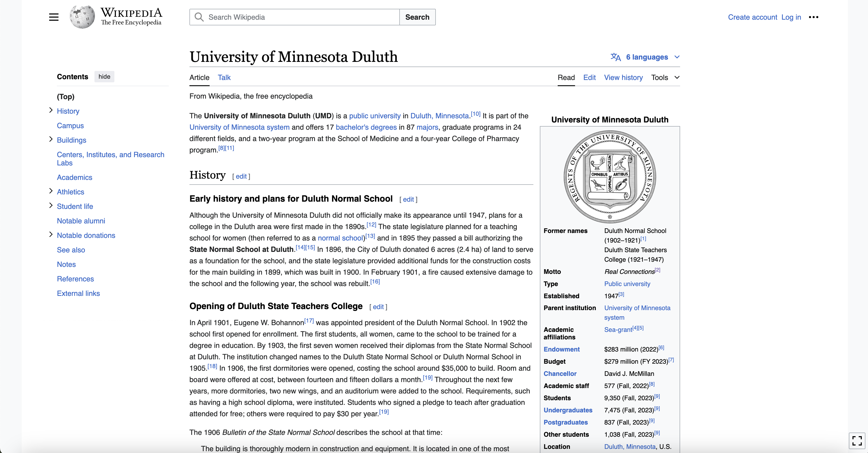Open the hamburger main menu
868x453 pixels.
click(x=54, y=17)
